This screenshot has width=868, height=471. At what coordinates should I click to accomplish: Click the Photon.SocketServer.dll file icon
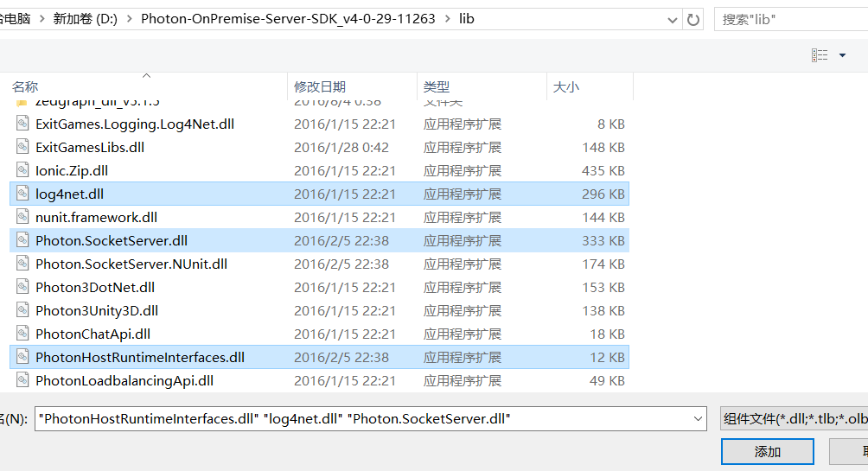22,240
